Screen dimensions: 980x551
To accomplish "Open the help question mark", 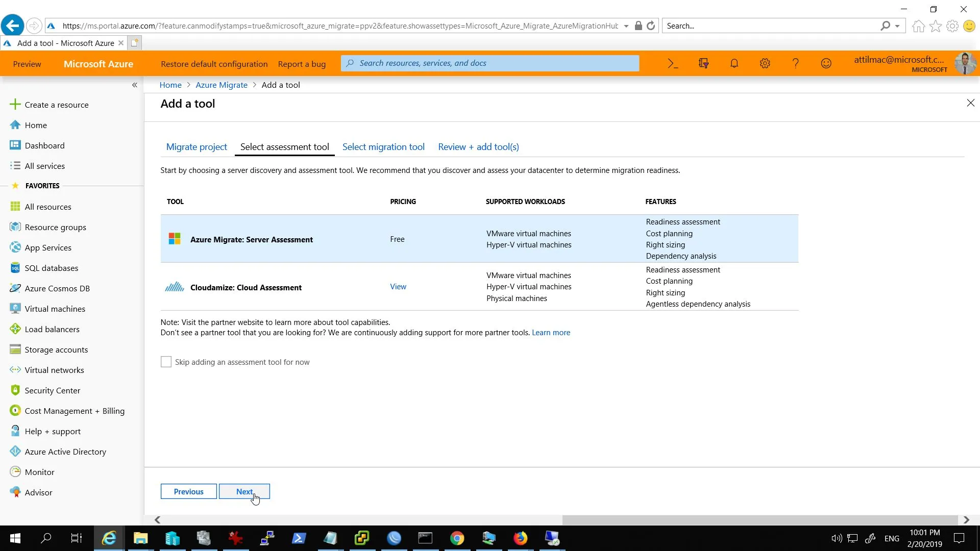I will [795, 63].
